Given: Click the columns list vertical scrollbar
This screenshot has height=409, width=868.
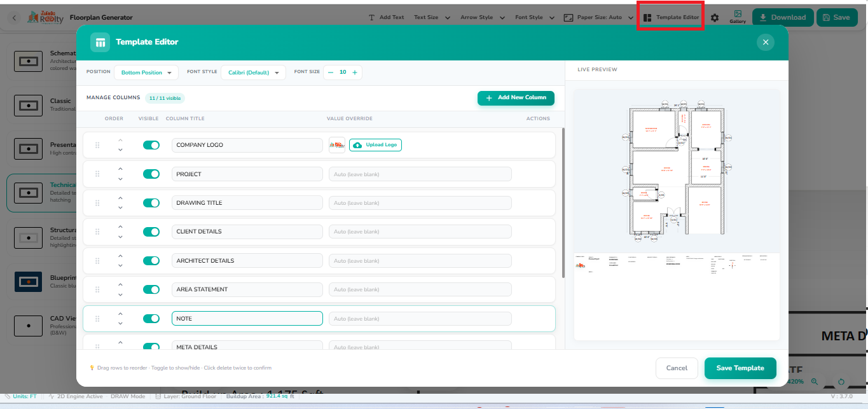Looking at the screenshot, I should coord(563,202).
